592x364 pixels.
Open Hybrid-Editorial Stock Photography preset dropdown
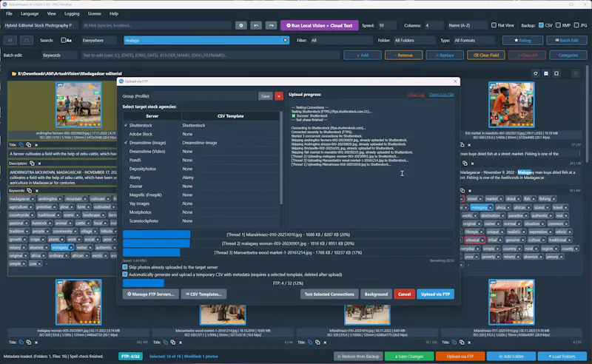click(x=40, y=25)
